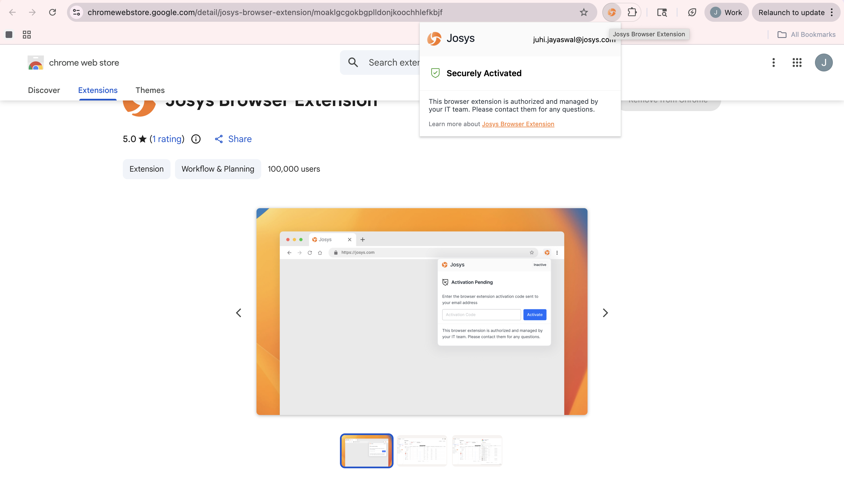Click the browser back arrow
844x504 pixels.
(x=13, y=13)
